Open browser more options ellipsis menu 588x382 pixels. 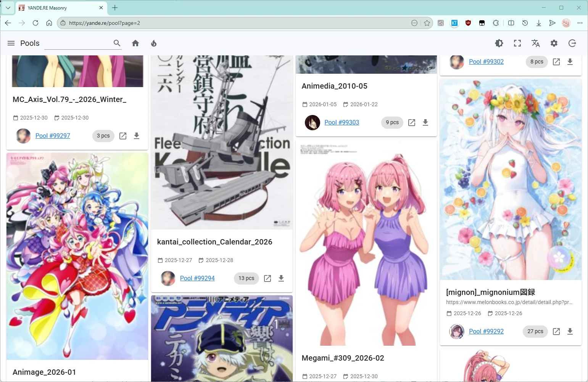(580, 23)
